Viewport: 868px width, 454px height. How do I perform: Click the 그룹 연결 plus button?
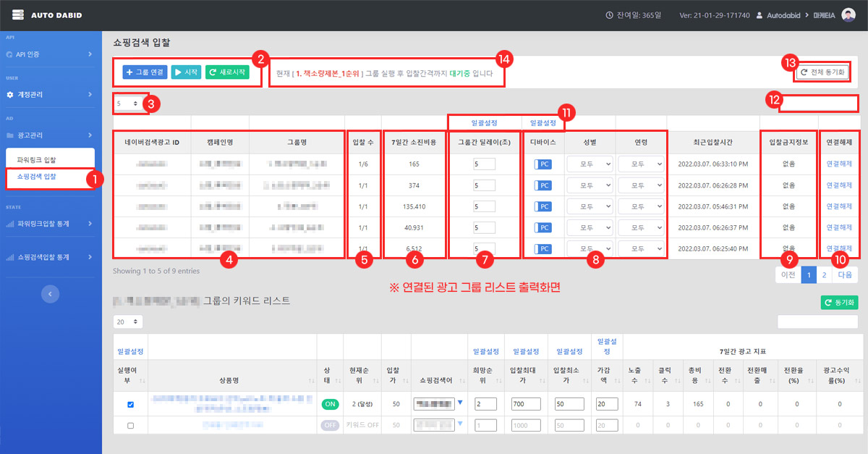pyautogui.click(x=145, y=72)
